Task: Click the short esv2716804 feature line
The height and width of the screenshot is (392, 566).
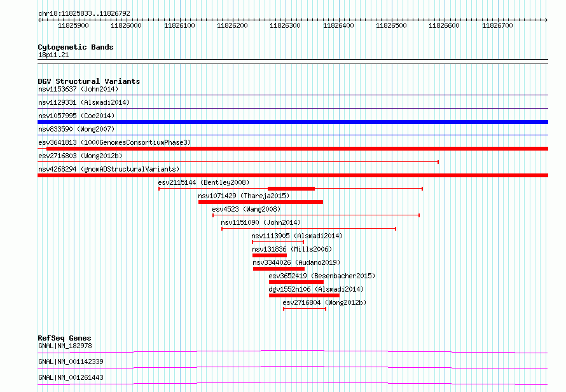Action: tap(305, 309)
